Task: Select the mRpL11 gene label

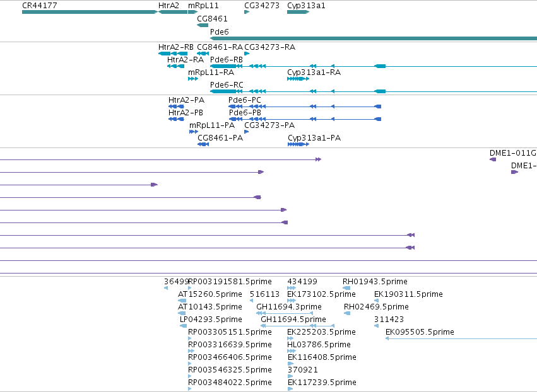Action: [x=203, y=6]
